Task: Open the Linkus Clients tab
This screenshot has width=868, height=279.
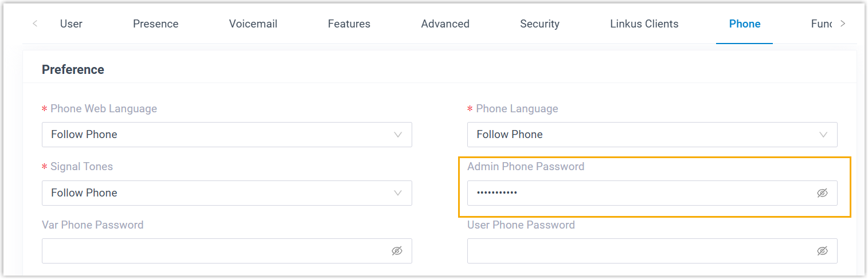Action: pos(644,24)
